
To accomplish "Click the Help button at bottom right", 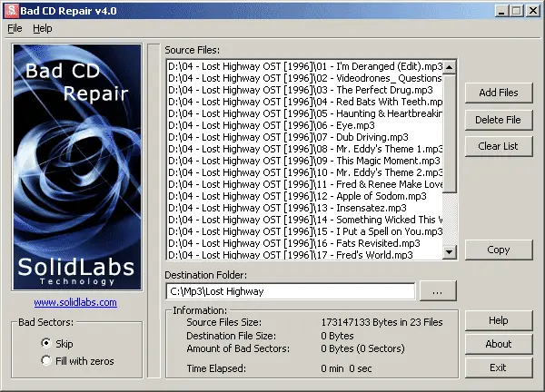I will tap(498, 320).
